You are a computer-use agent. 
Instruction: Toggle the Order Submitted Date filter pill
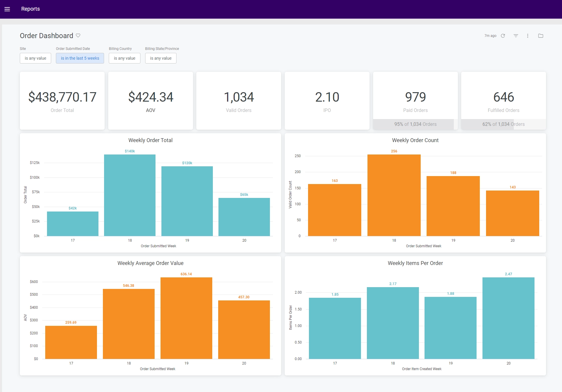[x=80, y=58]
